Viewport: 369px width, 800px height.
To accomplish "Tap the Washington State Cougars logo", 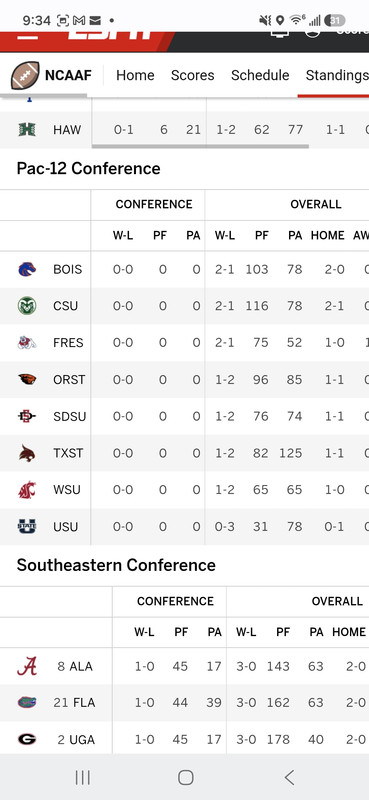I will pos(27,490).
